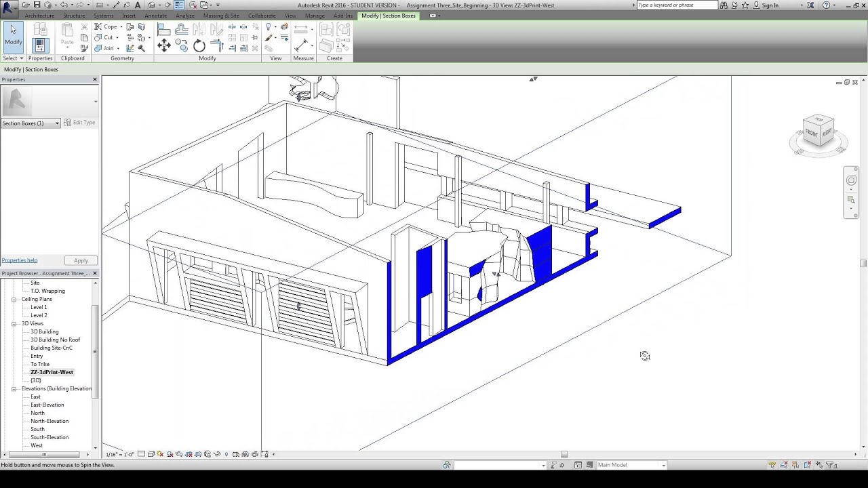Screen dimensions: 868x488
Task: Close the Properties palette
Action: click(95, 79)
